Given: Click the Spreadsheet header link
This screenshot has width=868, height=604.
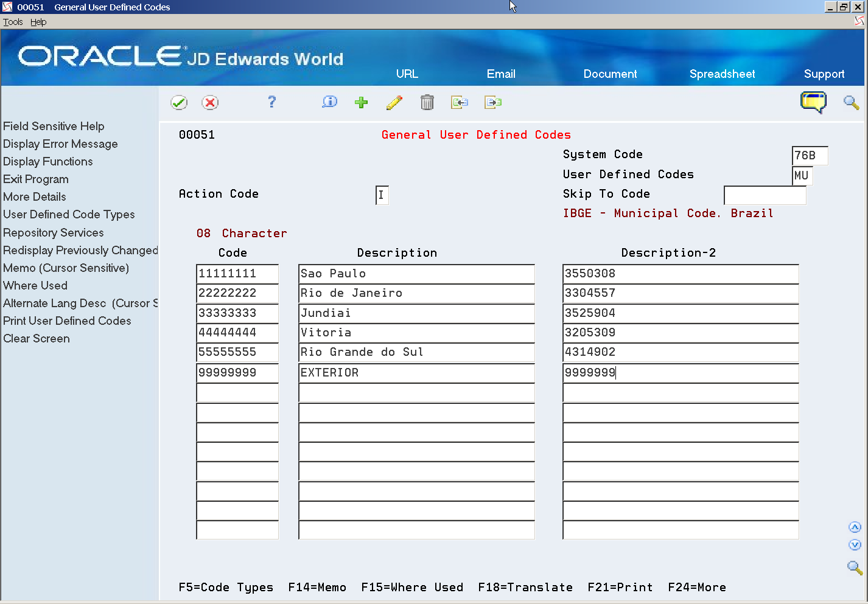Looking at the screenshot, I should coord(722,74).
